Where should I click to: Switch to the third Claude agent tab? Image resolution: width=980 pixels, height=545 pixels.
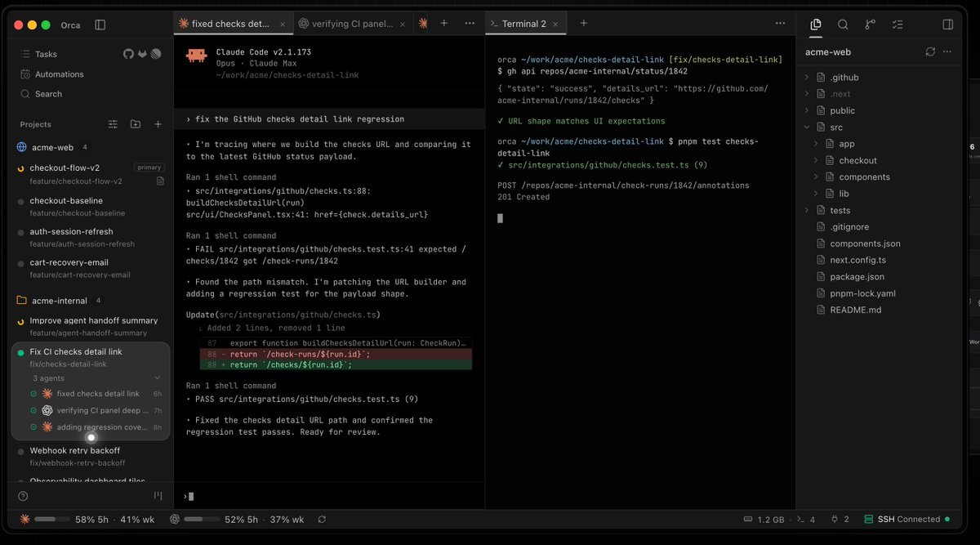pyautogui.click(x=422, y=24)
